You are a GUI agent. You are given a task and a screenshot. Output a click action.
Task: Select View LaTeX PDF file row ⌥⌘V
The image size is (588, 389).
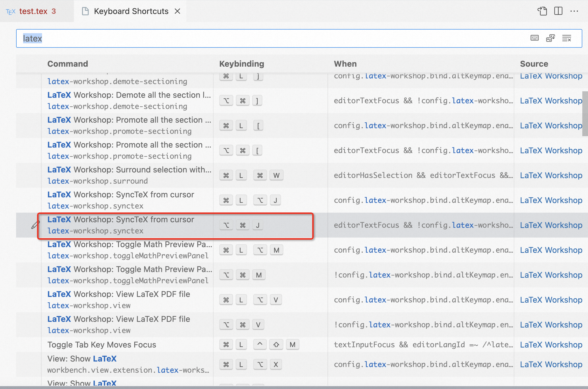point(302,325)
